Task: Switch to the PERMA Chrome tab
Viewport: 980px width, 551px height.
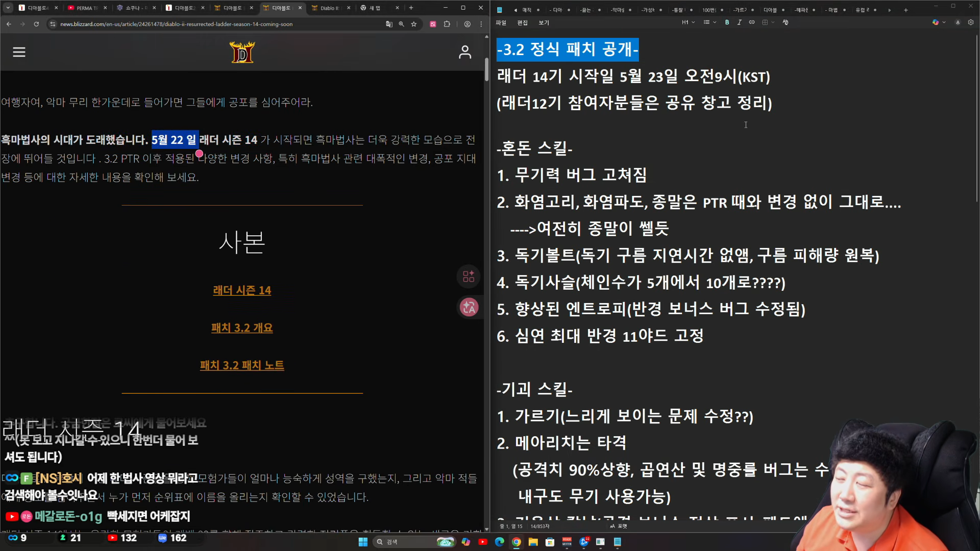Action: tap(87, 8)
